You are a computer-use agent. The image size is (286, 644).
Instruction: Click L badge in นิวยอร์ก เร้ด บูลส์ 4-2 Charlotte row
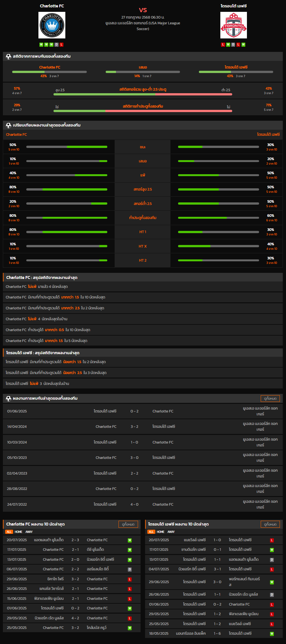(130, 618)
